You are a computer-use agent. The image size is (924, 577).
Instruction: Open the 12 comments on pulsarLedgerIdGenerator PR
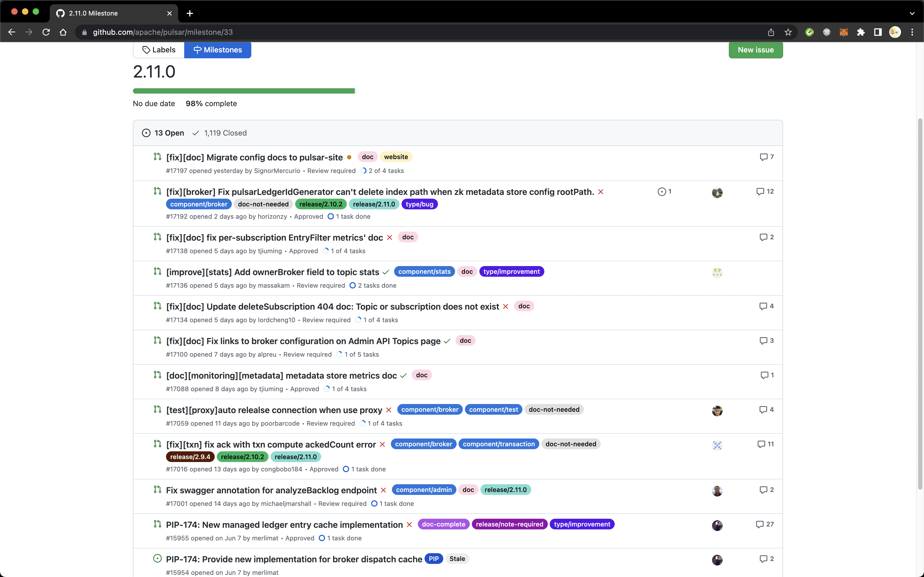(x=765, y=191)
